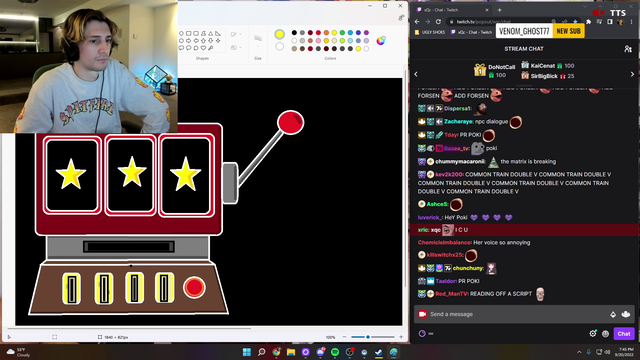Show next gift leaderboard entry
Viewport: 640px width, 360px height.
pos(632,74)
